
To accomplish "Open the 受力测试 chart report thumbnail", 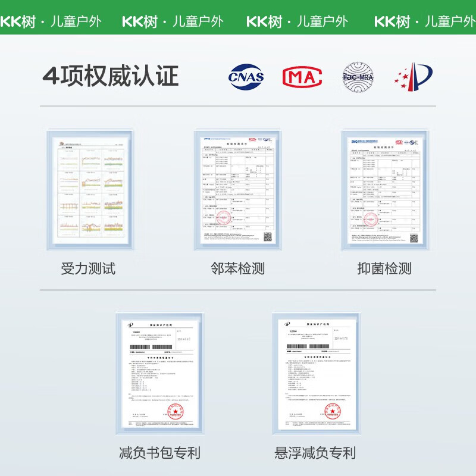I will coord(90,190).
